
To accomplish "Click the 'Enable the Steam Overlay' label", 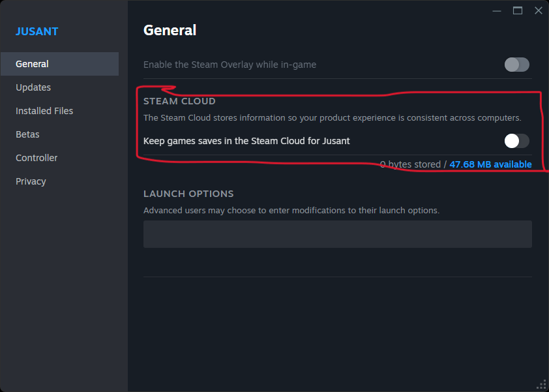I will coord(230,65).
